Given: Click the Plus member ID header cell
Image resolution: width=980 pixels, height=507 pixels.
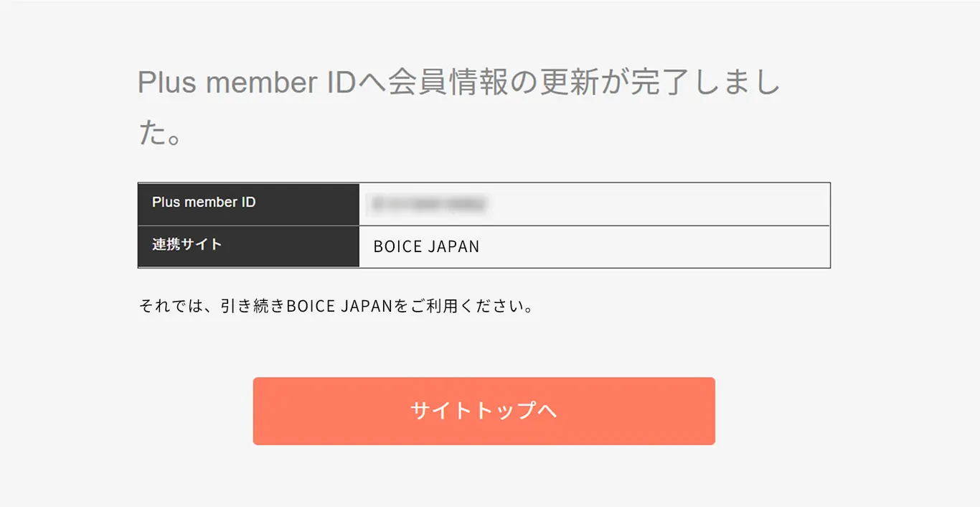Looking at the screenshot, I should click(x=248, y=204).
